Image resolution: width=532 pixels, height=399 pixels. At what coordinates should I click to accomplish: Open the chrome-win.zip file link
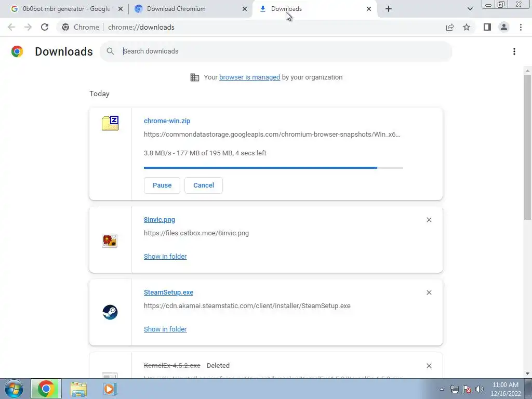click(167, 121)
